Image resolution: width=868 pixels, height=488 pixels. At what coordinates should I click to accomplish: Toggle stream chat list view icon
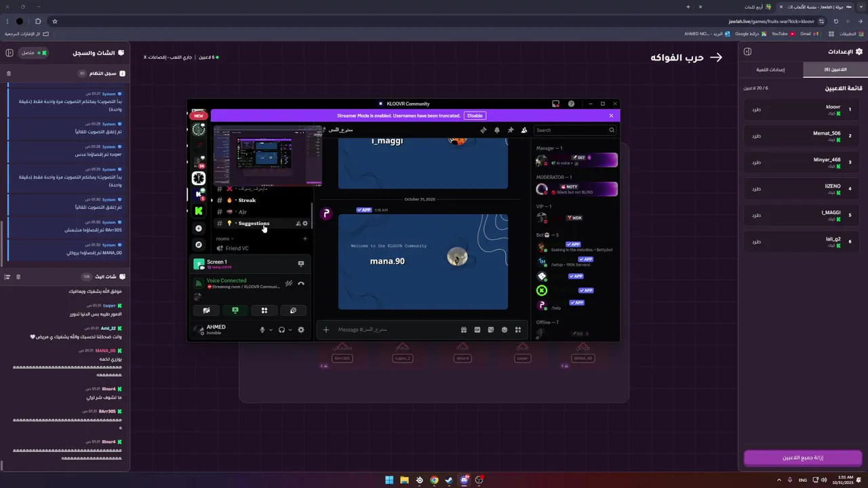(7, 277)
